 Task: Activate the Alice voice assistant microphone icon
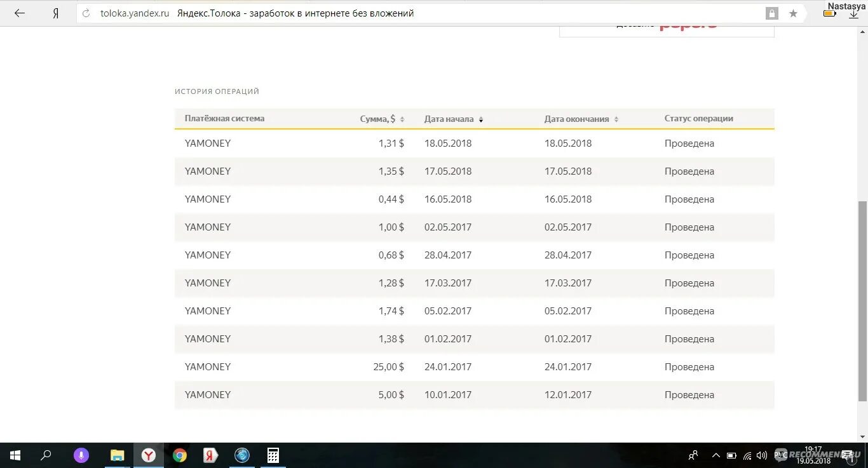click(x=81, y=455)
